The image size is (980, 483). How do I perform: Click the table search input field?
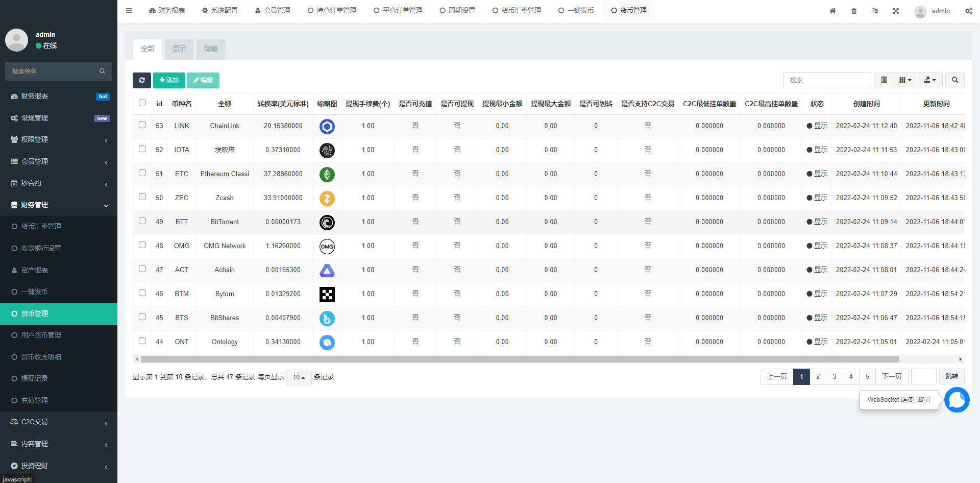point(827,80)
